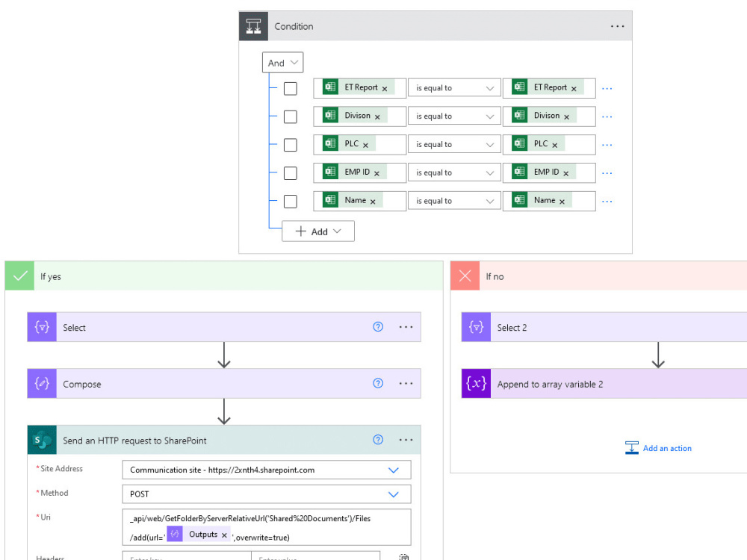Click the right-side PLC value field
747x560 pixels.
tap(549, 144)
